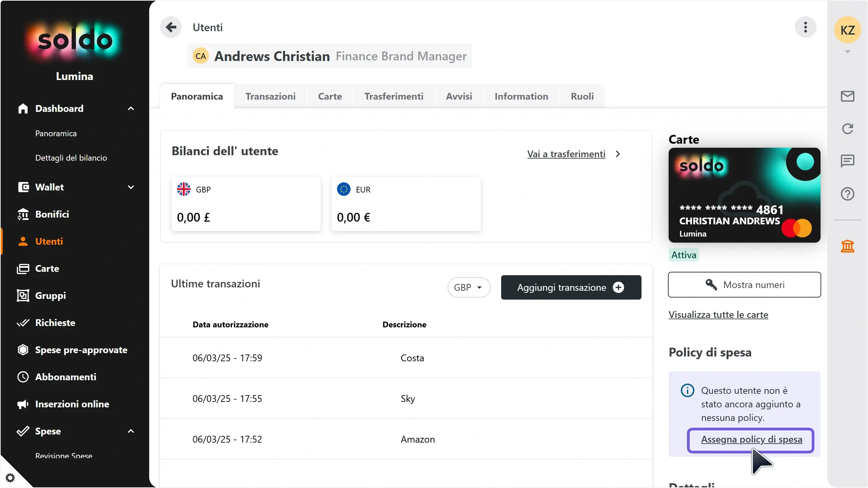Open the settings gear at bottom left

pyautogui.click(x=10, y=478)
